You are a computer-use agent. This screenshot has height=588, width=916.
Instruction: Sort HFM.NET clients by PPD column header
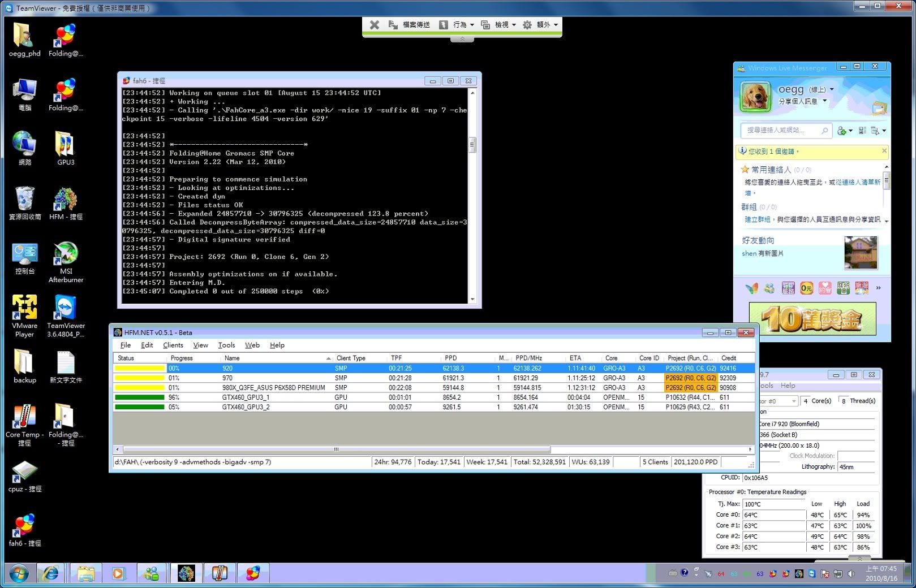click(x=467, y=358)
